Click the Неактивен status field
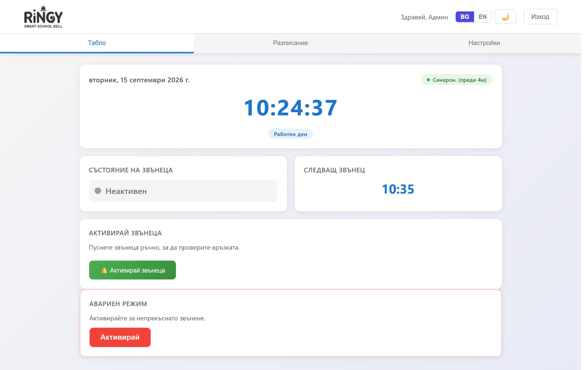This screenshot has height=370, width=588. (183, 191)
